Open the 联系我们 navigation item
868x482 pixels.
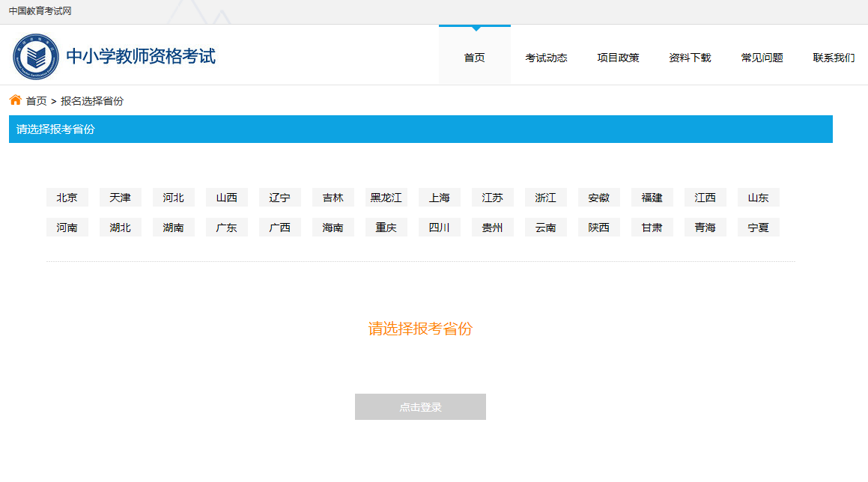(834, 58)
